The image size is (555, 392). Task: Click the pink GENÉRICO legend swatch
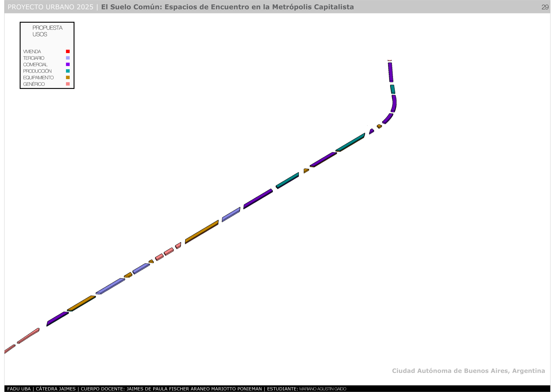coord(68,84)
